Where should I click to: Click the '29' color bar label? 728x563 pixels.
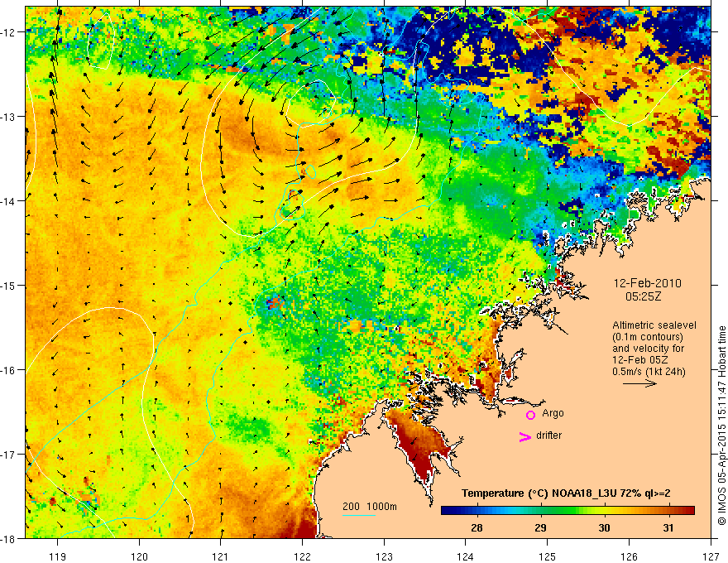(540, 527)
